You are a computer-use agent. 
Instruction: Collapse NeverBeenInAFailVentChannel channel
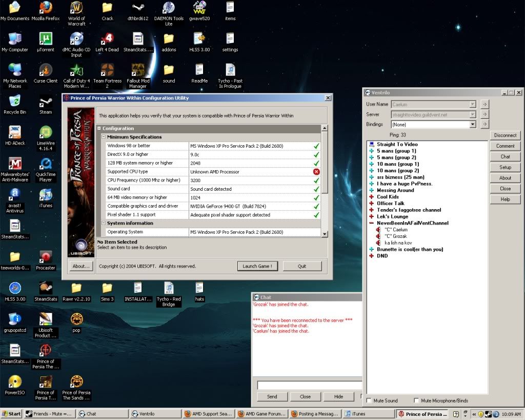371,223
